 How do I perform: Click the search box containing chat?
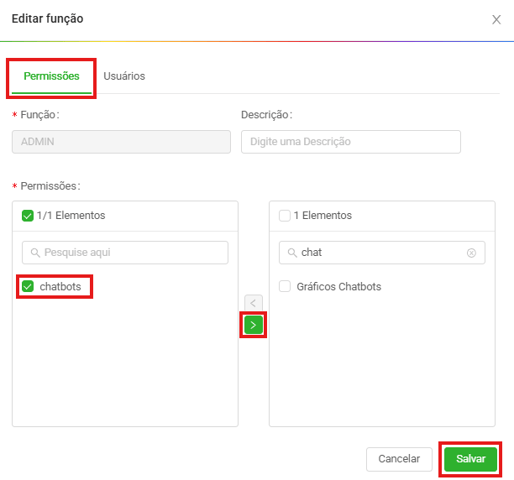click(382, 253)
